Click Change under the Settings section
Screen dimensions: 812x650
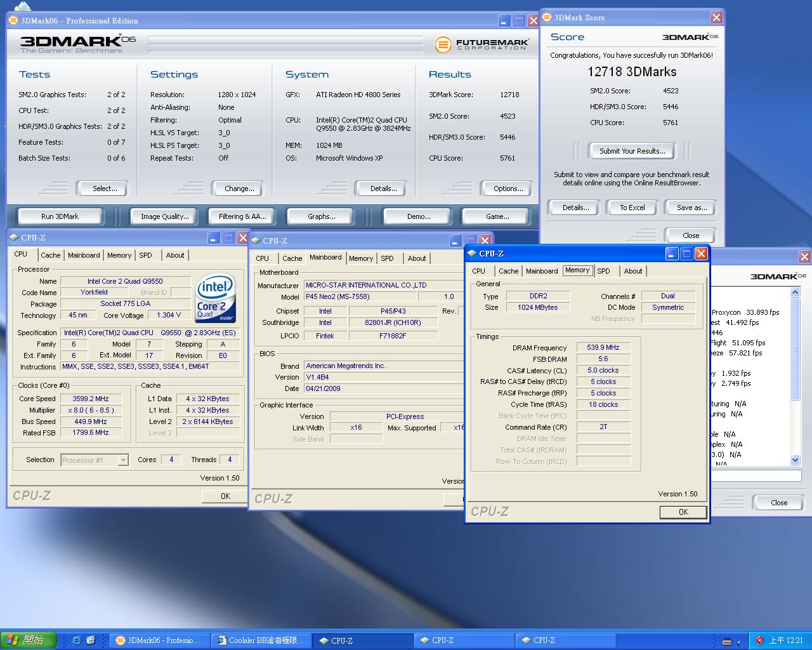239,189
